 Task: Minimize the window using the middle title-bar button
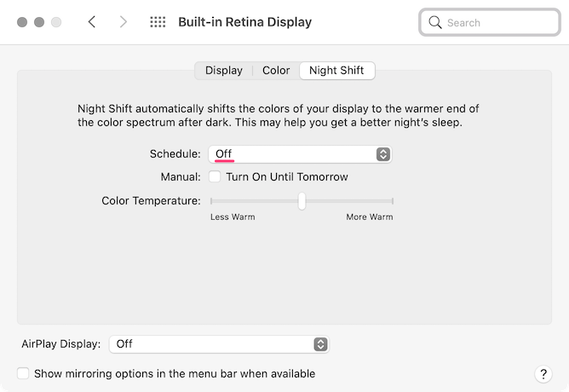pyautogui.click(x=39, y=22)
